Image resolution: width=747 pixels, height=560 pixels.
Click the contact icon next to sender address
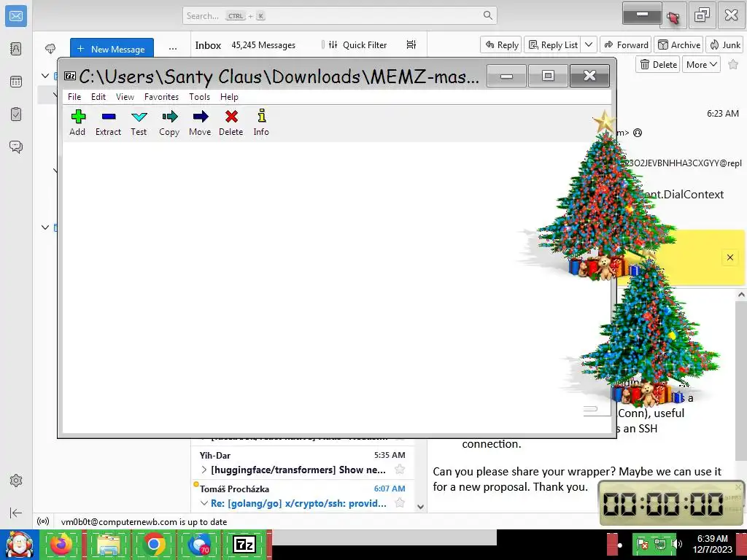click(638, 133)
